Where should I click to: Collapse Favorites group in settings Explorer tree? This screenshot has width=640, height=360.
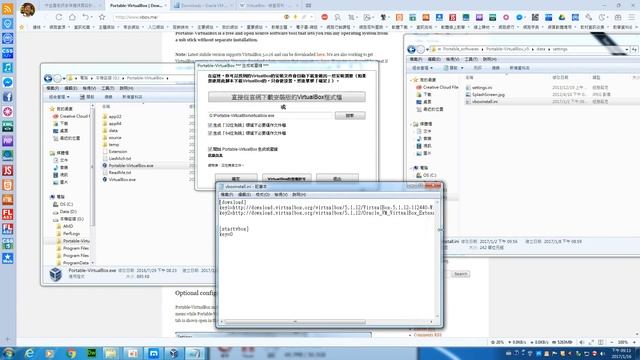point(411,80)
